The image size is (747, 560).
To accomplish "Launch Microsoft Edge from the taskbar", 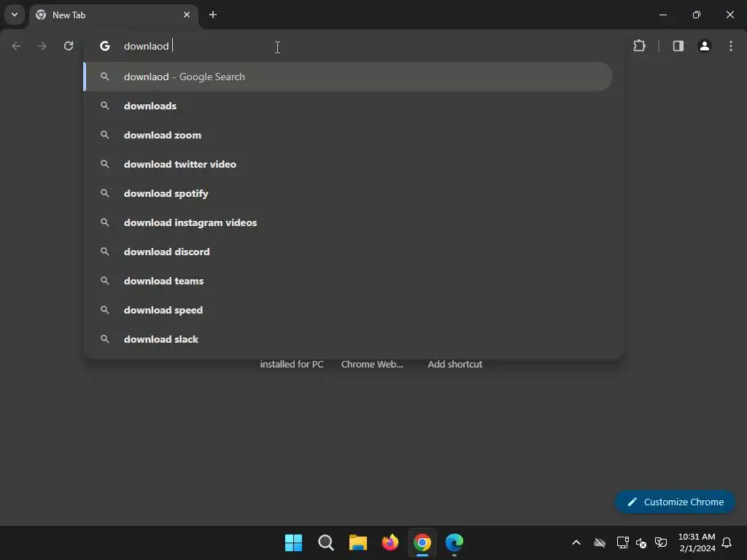I will click(x=454, y=542).
